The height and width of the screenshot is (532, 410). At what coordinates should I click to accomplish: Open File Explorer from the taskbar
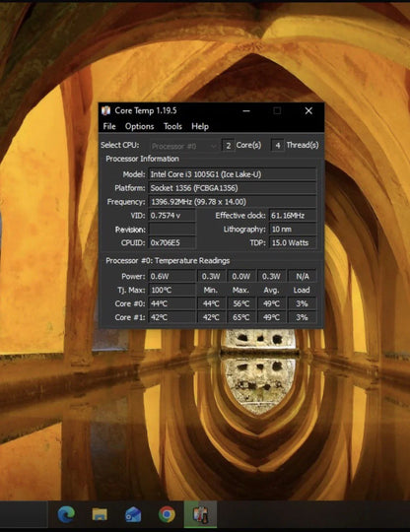[100, 514]
